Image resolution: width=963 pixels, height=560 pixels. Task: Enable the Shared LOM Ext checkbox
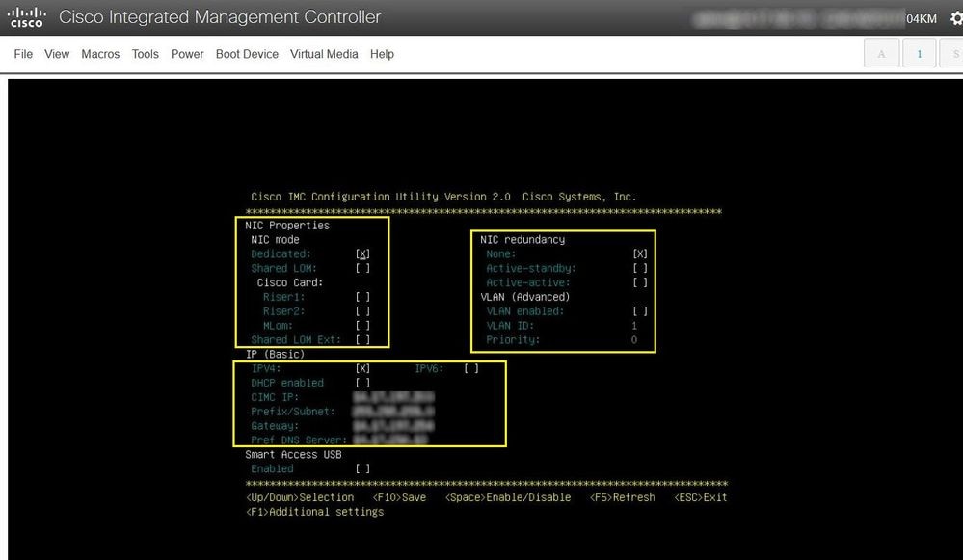[x=363, y=339]
